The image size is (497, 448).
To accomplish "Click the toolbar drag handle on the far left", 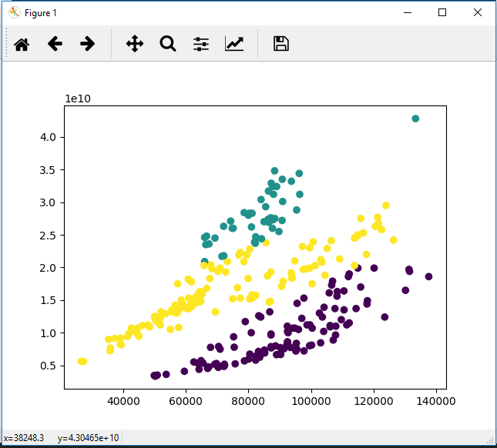I will pos(7,44).
